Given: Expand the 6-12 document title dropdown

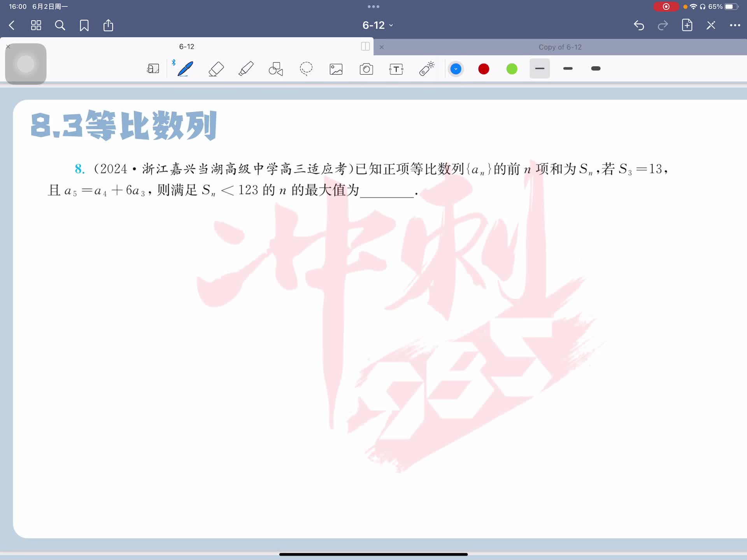Looking at the screenshot, I should pyautogui.click(x=377, y=25).
